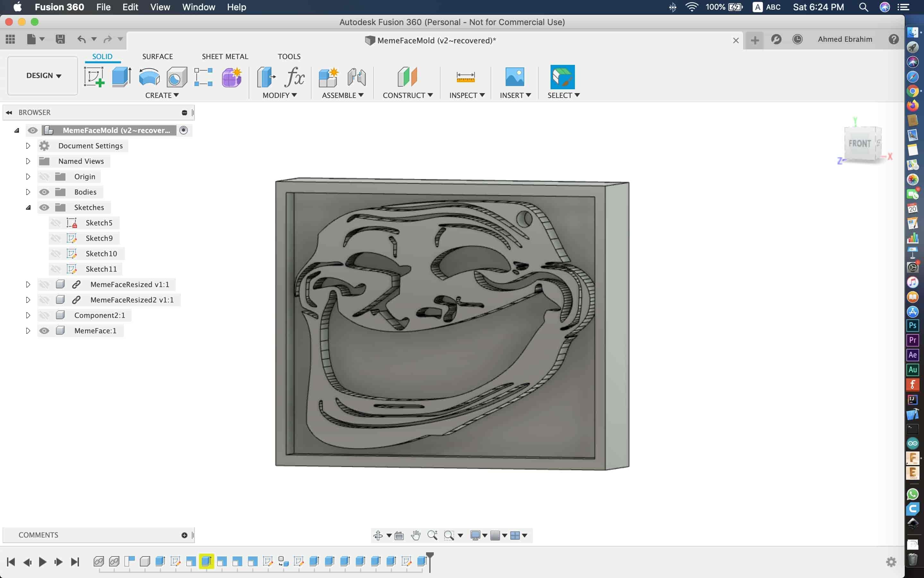Open the CONSTRUCT dropdown menu
This screenshot has width=924, height=578.
click(x=407, y=95)
